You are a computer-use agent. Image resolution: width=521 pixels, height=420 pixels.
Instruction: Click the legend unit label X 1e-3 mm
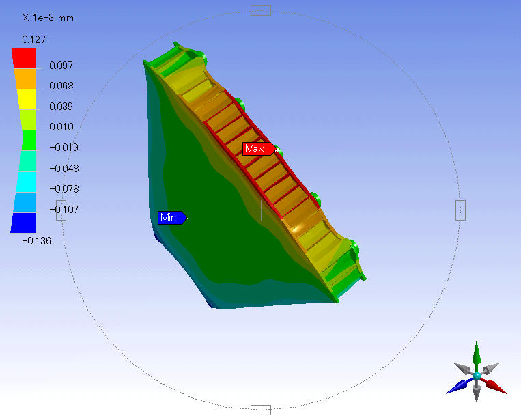coord(48,18)
